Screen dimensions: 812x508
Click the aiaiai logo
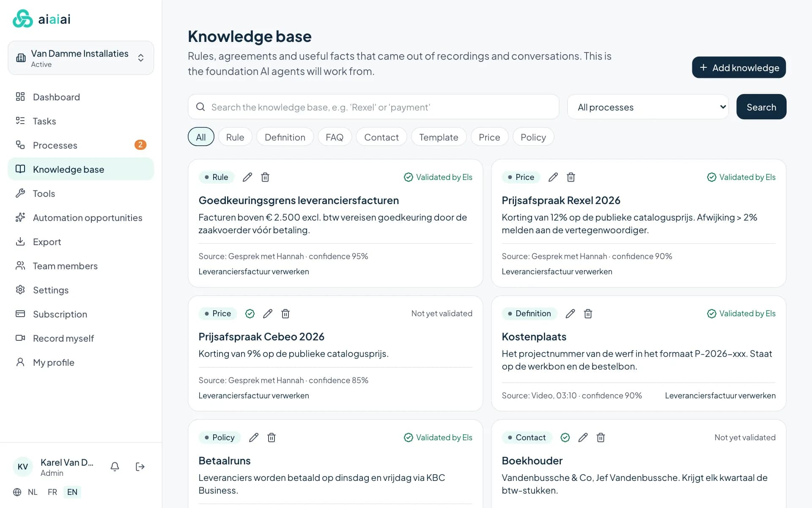pyautogui.click(x=41, y=19)
